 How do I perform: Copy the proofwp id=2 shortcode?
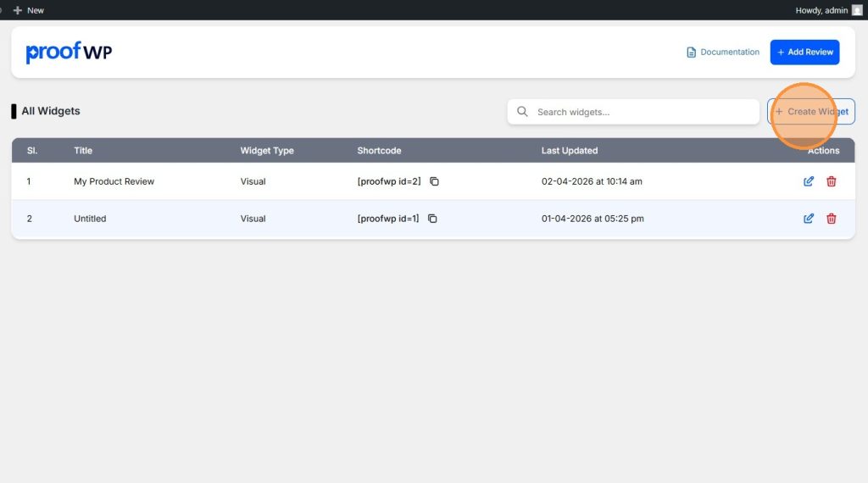pyautogui.click(x=434, y=181)
